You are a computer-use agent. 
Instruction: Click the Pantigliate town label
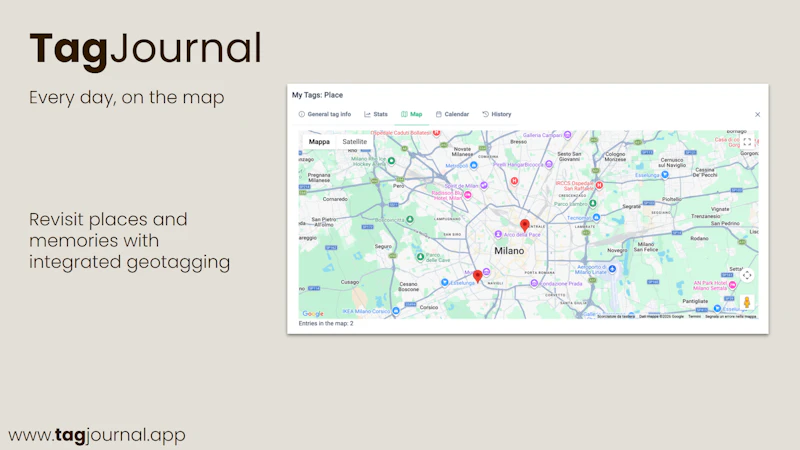(695, 301)
